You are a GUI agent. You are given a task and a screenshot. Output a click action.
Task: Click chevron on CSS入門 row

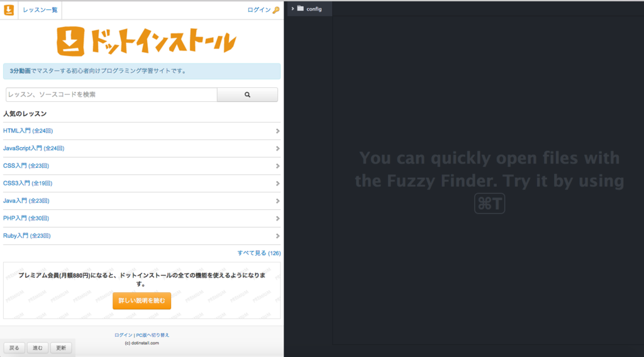pyautogui.click(x=277, y=166)
